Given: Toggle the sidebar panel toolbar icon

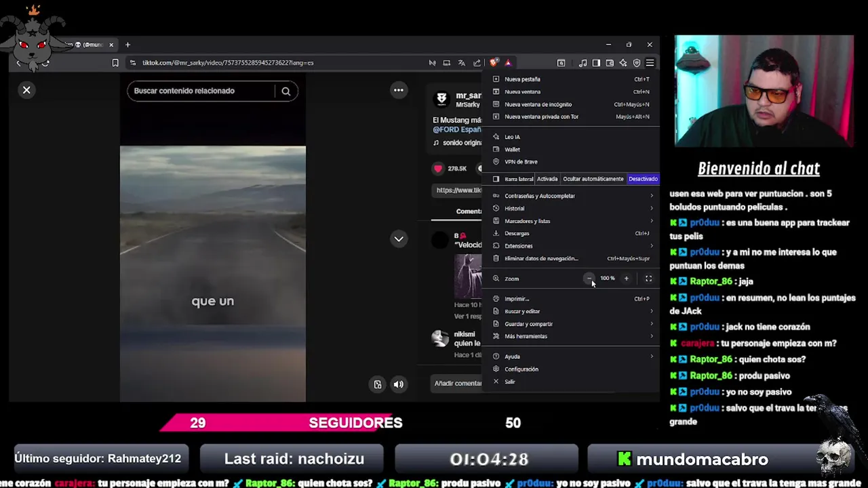Looking at the screenshot, I should pyautogui.click(x=596, y=63).
